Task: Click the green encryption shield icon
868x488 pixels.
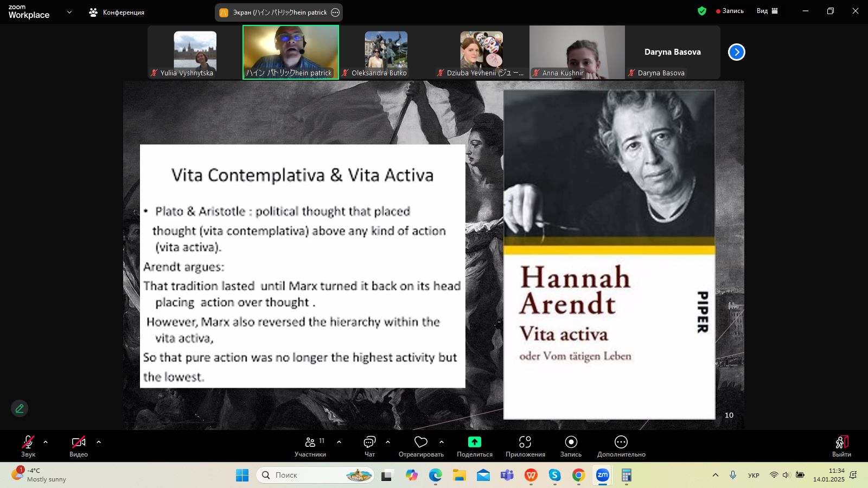Action: [702, 11]
